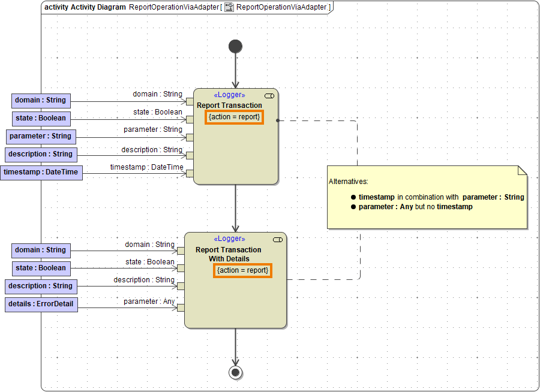Select the details : ErrorDetail parameter node
The image size is (540, 392).
coord(41,304)
